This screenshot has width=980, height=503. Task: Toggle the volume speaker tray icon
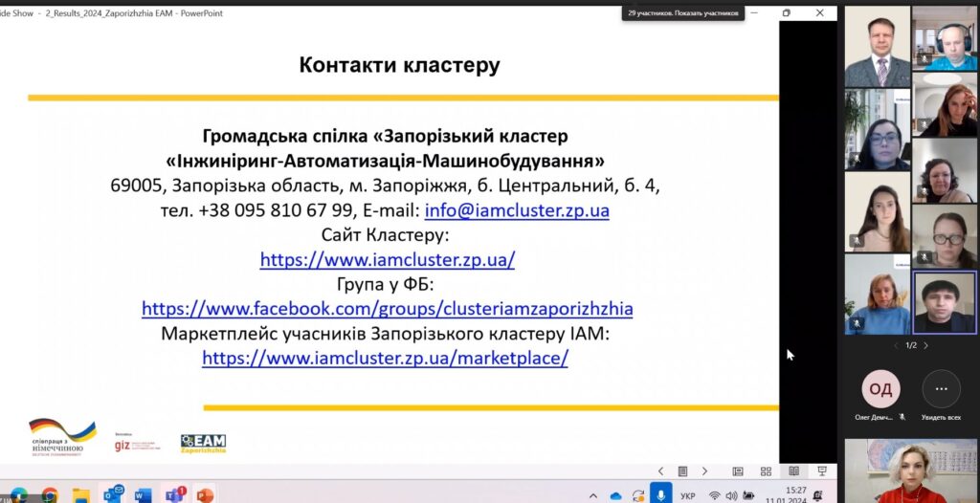[x=731, y=496]
